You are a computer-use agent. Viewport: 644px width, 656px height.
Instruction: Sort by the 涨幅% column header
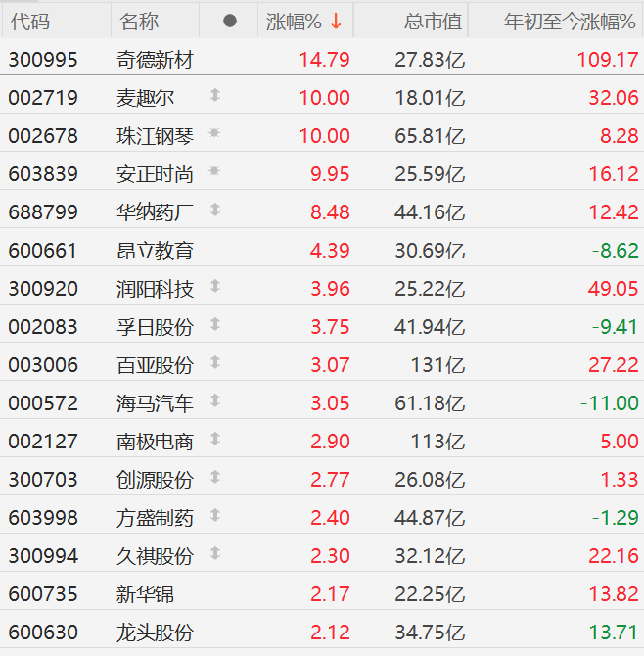[294, 22]
